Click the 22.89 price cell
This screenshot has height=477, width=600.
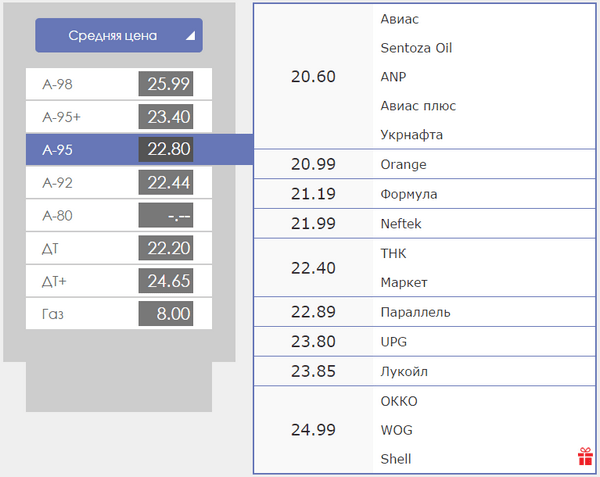click(313, 312)
